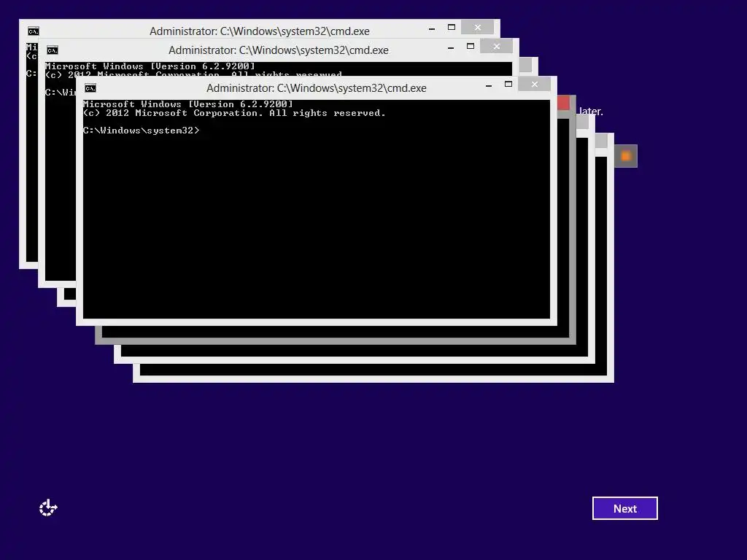Minimize the rearmost cmd window

[432, 28]
